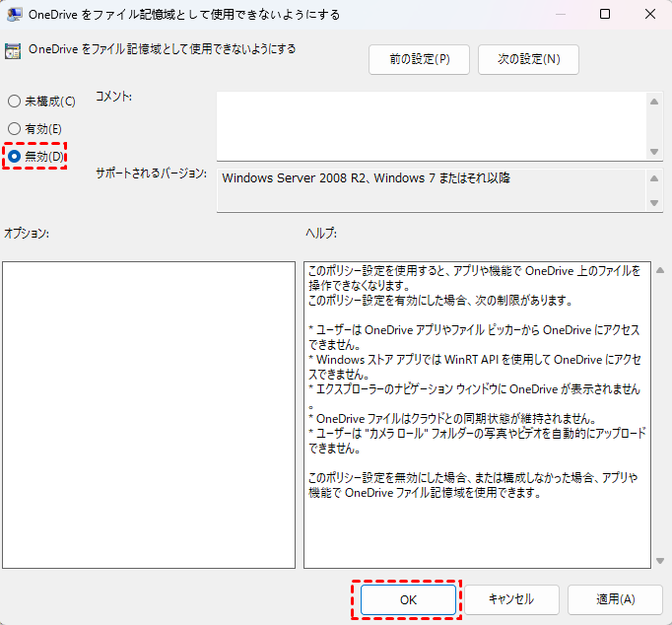Viewport: 672px width, 625px height.
Task: Click the comment box scroll down arrow
Action: click(654, 151)
